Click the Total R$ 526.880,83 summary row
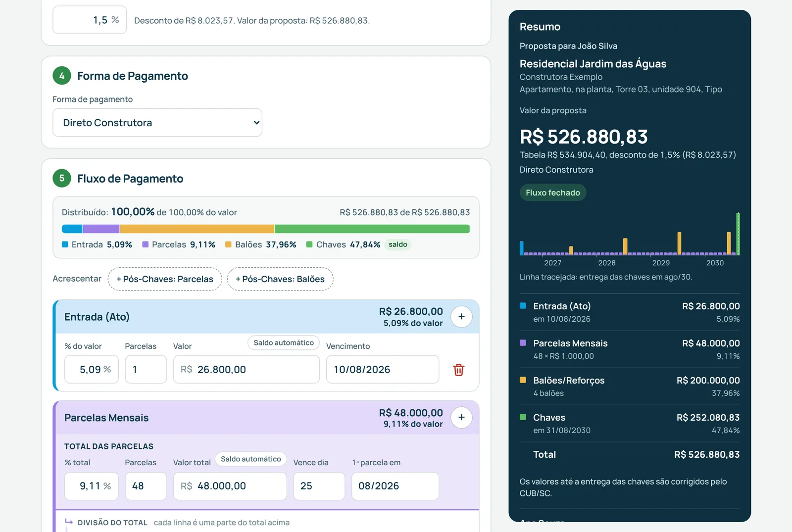Viewport: 792px width, 532px height. coord(630,454)
